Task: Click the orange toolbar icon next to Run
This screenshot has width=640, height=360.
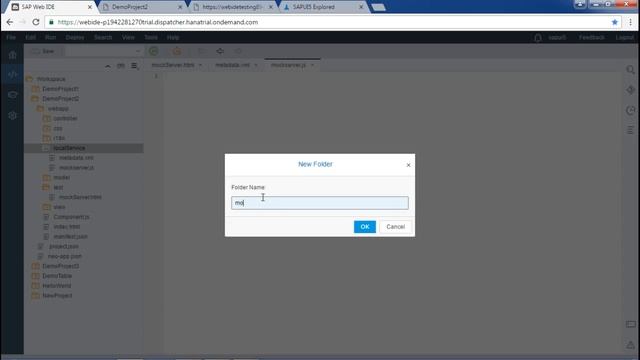Action: pos(177,51)
